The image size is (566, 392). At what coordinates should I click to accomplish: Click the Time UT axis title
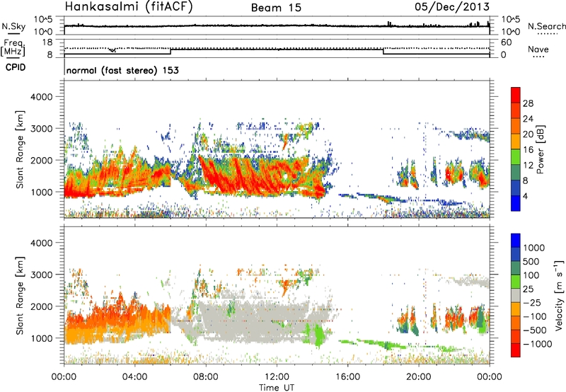coord(277,388)
